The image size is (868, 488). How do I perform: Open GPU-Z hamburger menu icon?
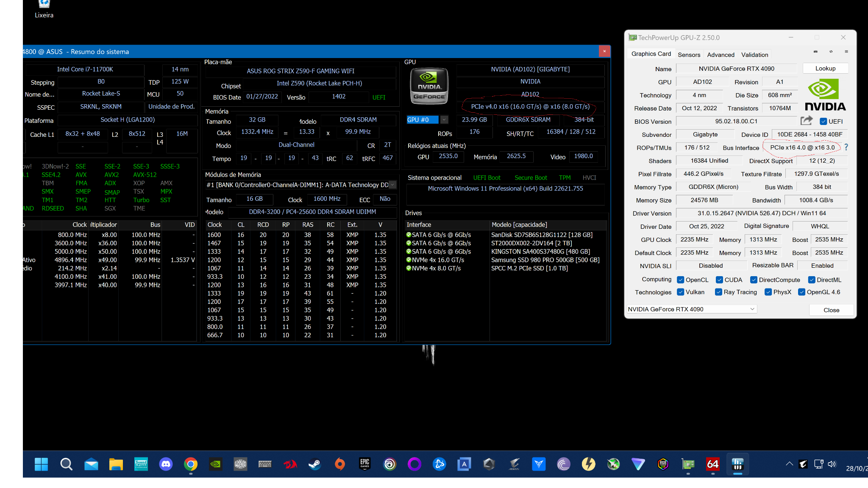pos(846,52)
